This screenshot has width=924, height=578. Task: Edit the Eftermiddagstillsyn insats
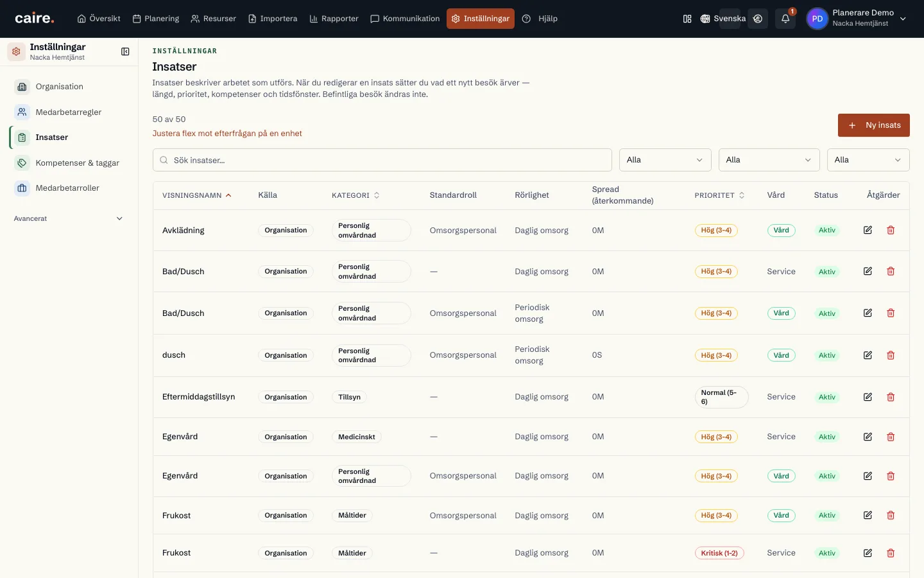tap(868, 397)
